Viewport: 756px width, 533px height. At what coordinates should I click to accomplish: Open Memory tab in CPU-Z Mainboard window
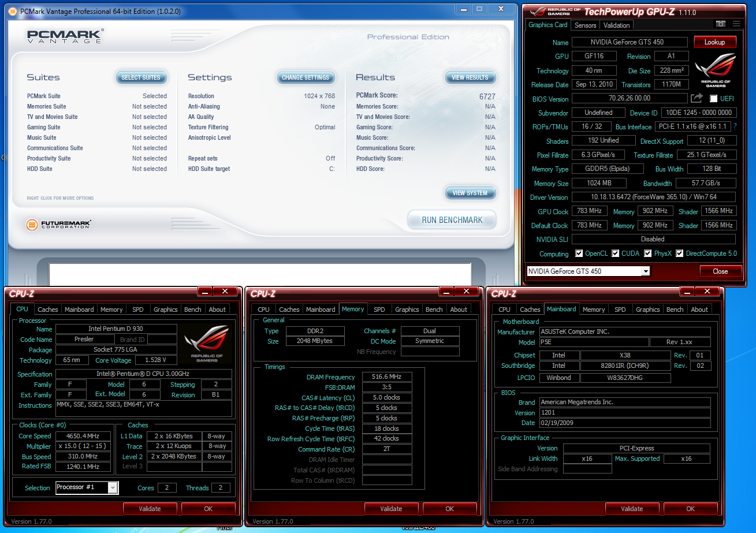[x=593, y=310]
